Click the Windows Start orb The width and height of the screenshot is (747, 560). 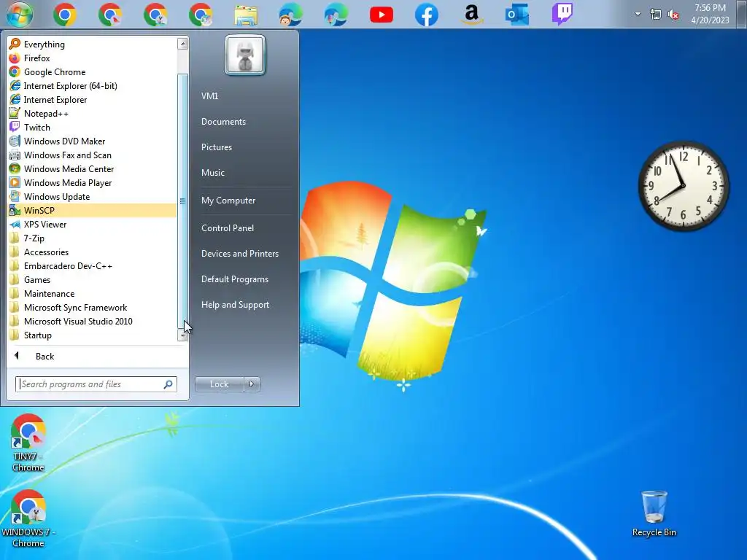(20, 15)
